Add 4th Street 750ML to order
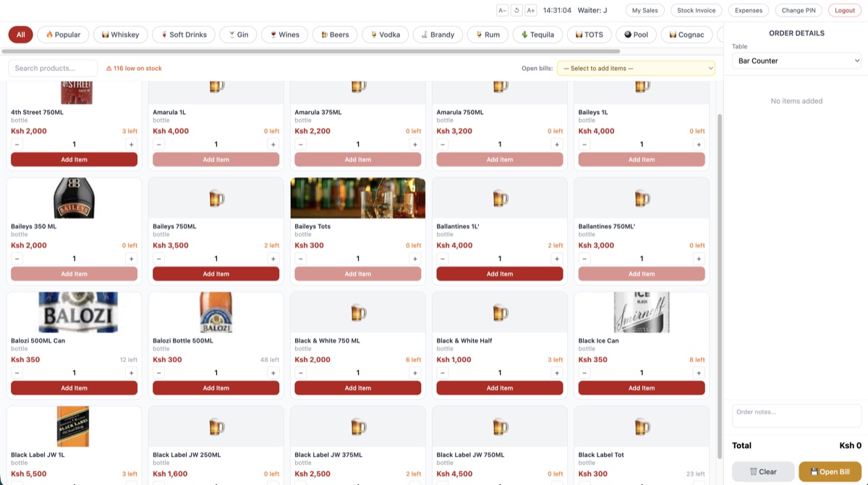Image resolution: width=868 pixels, height=485 pixels. (74, 160)
